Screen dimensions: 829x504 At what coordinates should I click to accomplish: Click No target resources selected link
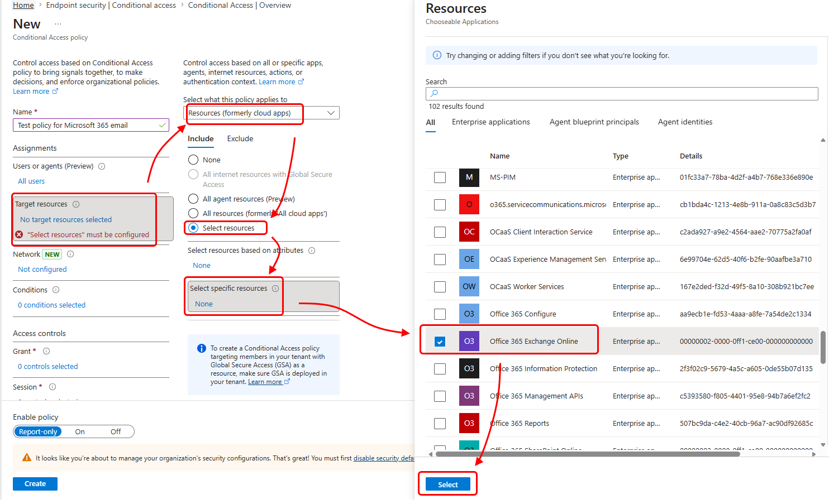pyautogui.click(x=66, y=219)
